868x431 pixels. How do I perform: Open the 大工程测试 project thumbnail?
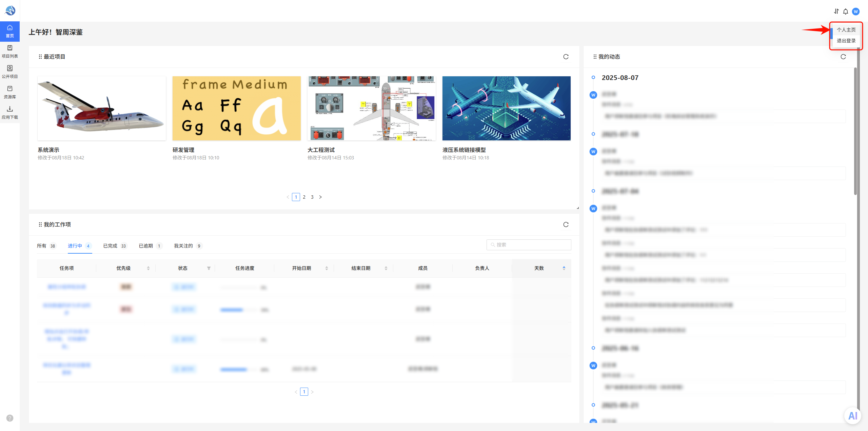pyautogui.click(x=372, y=108)
